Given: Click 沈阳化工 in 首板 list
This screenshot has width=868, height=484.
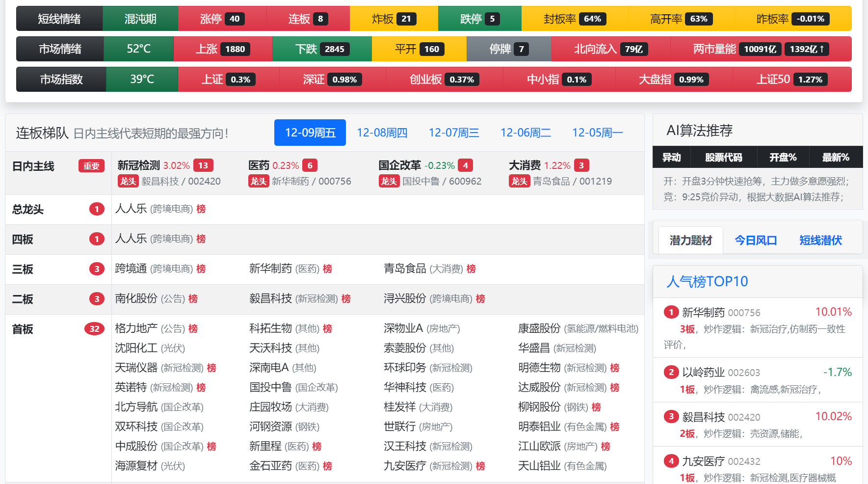Looking at the screenshot, I should (x=136, y=348).
